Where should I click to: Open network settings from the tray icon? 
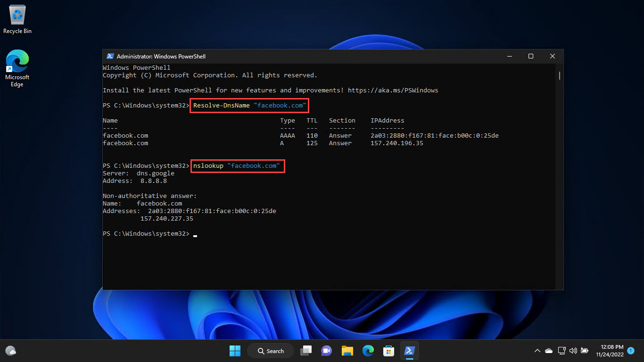point(561,351)
